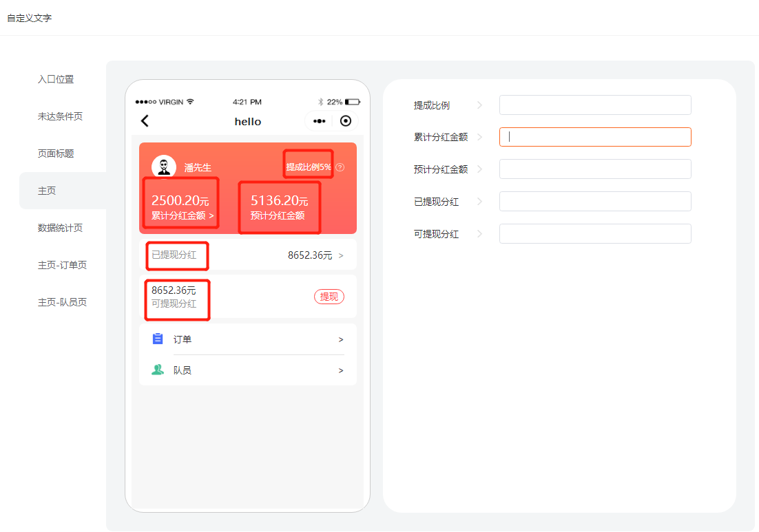Select the 主页 menu item
The image size is (759, 532).
pos(47,191)
